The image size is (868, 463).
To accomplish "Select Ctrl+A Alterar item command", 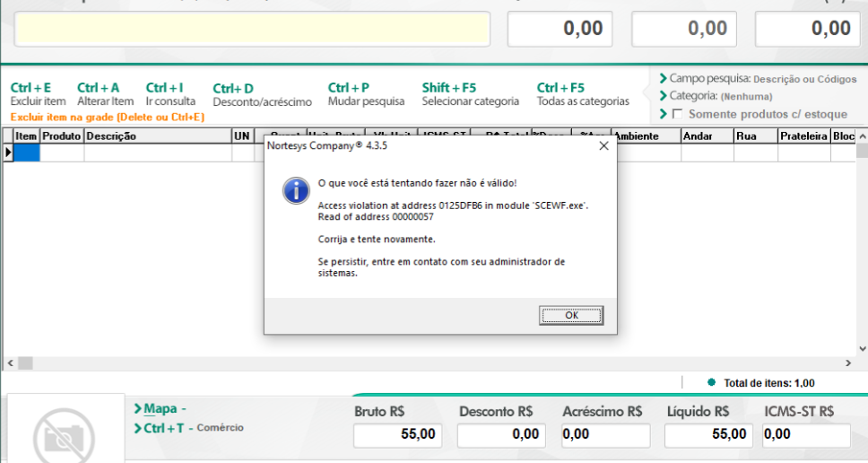I will pyautogui.click(x=105, y=94).
